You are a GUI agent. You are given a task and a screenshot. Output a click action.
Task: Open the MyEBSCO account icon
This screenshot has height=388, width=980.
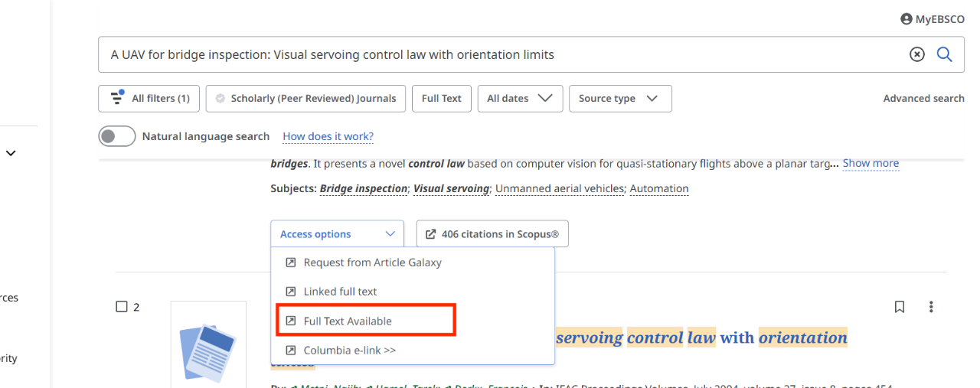pos(906,19)
